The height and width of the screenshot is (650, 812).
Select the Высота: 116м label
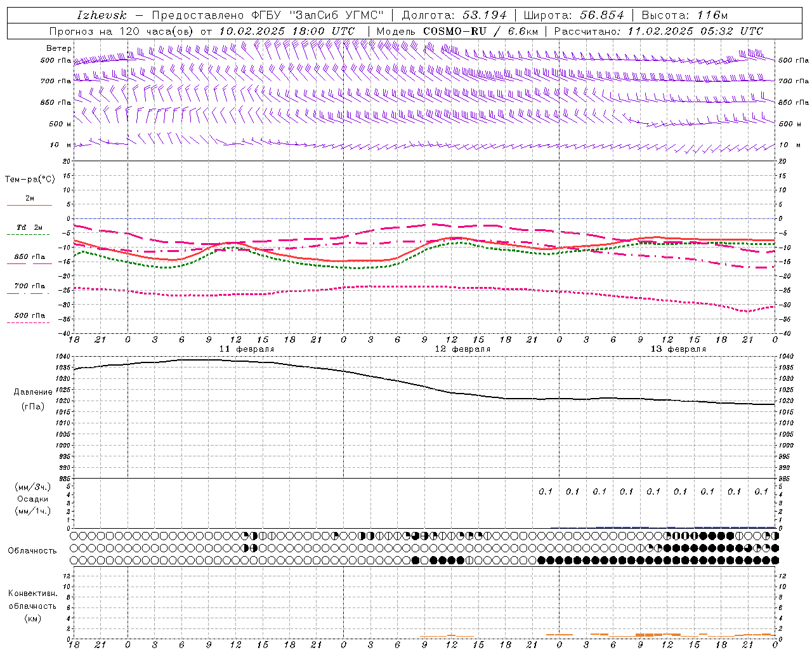point(684,15)
